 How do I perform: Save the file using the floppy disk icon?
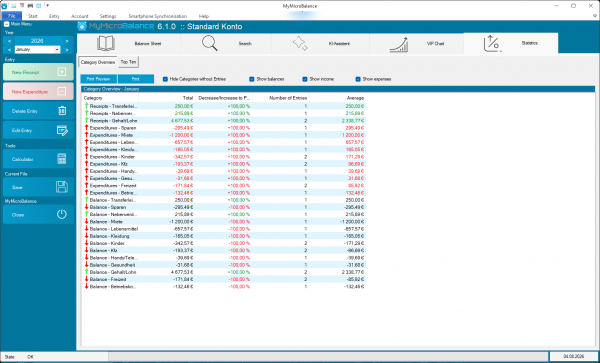click(62, 187)
